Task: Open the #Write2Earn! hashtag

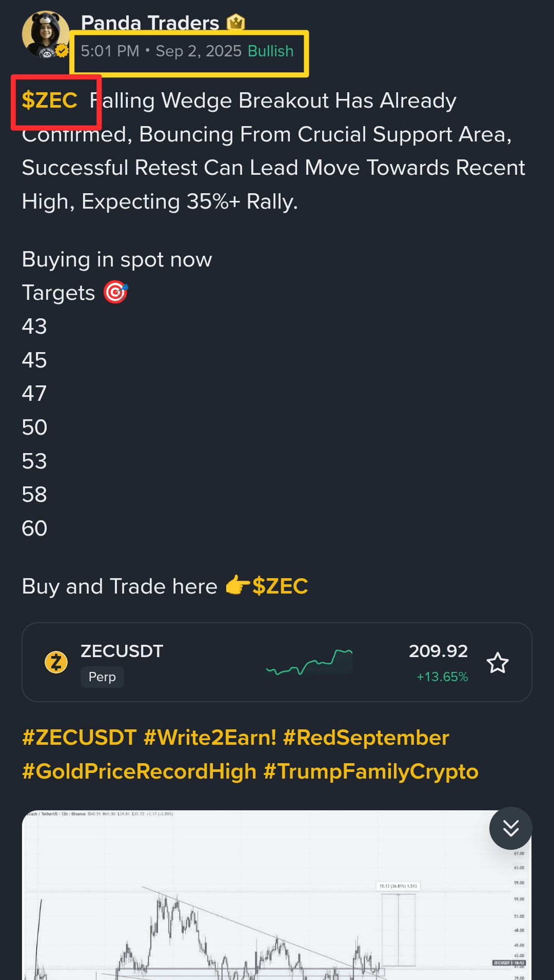Action: (210, 738)
